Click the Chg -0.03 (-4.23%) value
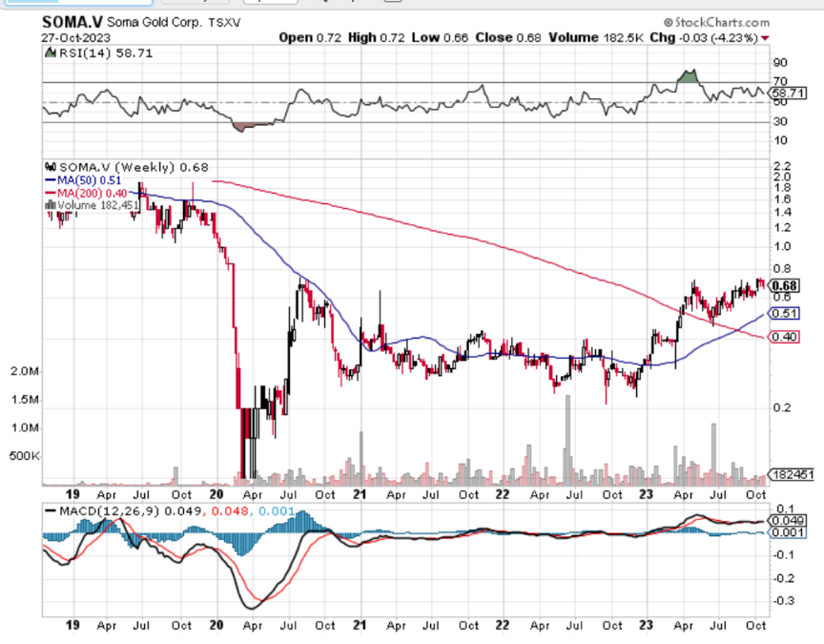The width and height of the screenshot is (824, 644). coord(704,38)
